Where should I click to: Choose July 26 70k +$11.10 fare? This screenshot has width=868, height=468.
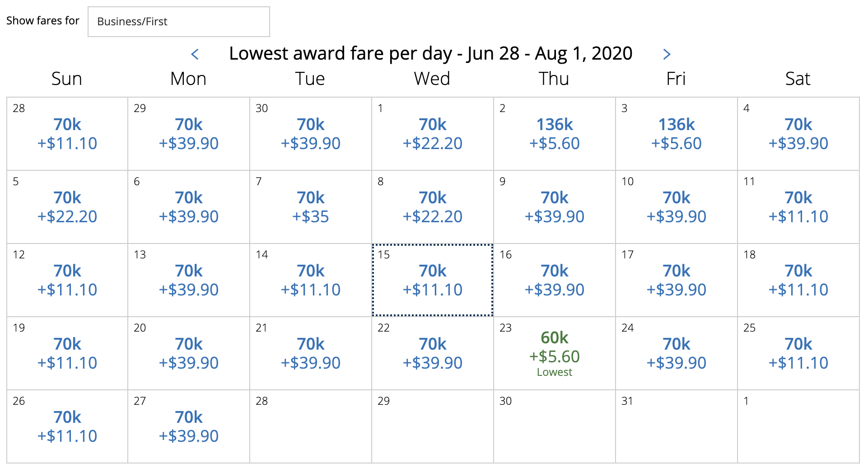(67, 426)
